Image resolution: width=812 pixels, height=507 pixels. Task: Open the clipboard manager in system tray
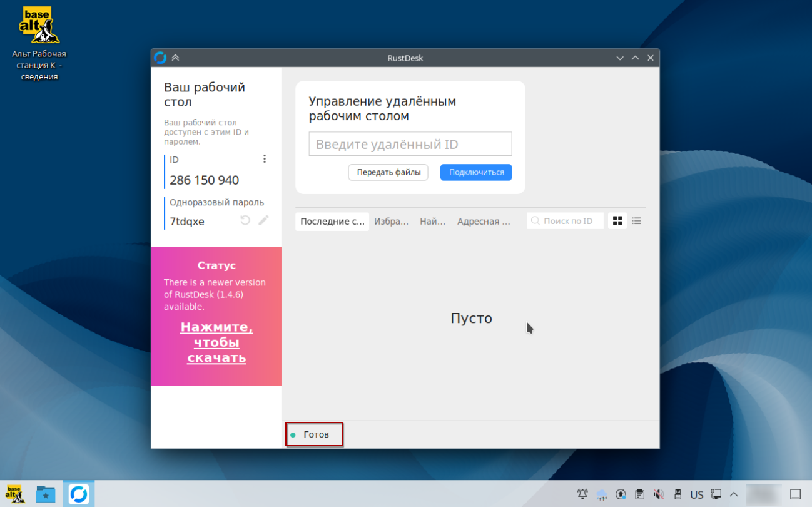click(x=640, y=494)
